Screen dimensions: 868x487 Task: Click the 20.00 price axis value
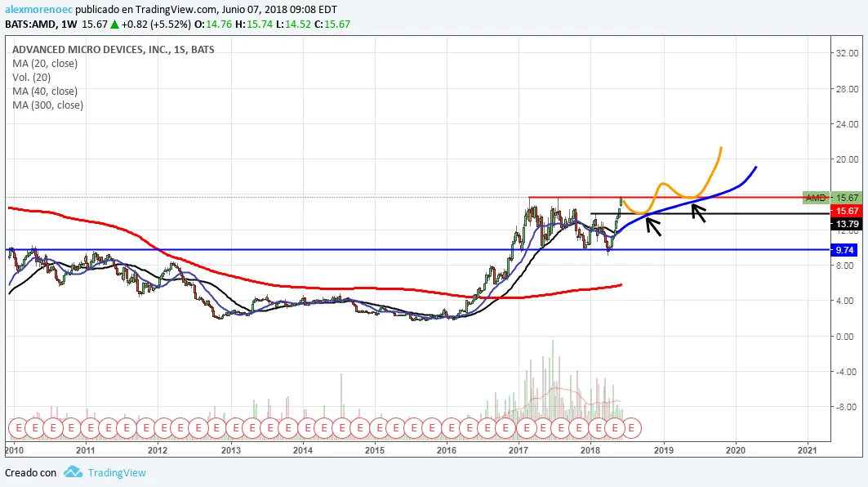847,159
